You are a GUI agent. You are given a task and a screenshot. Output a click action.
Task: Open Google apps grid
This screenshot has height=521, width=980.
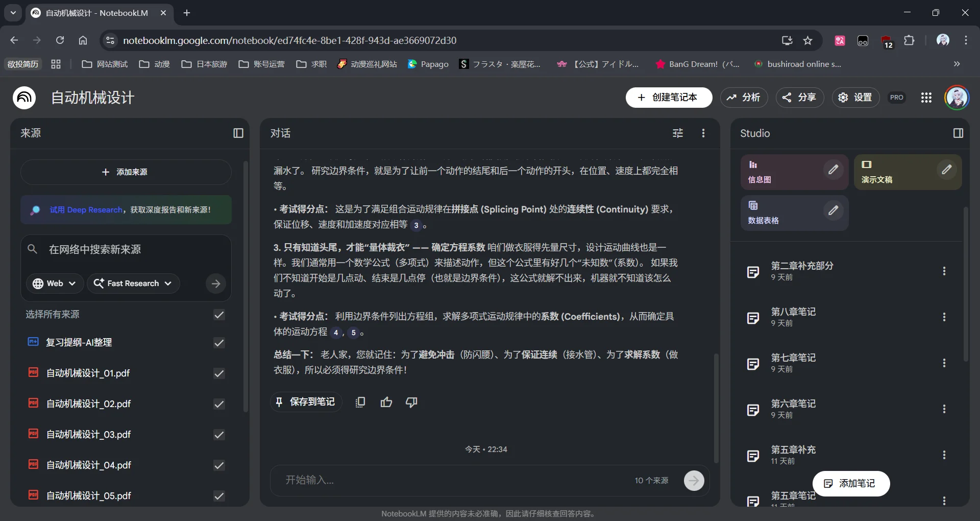926,98
